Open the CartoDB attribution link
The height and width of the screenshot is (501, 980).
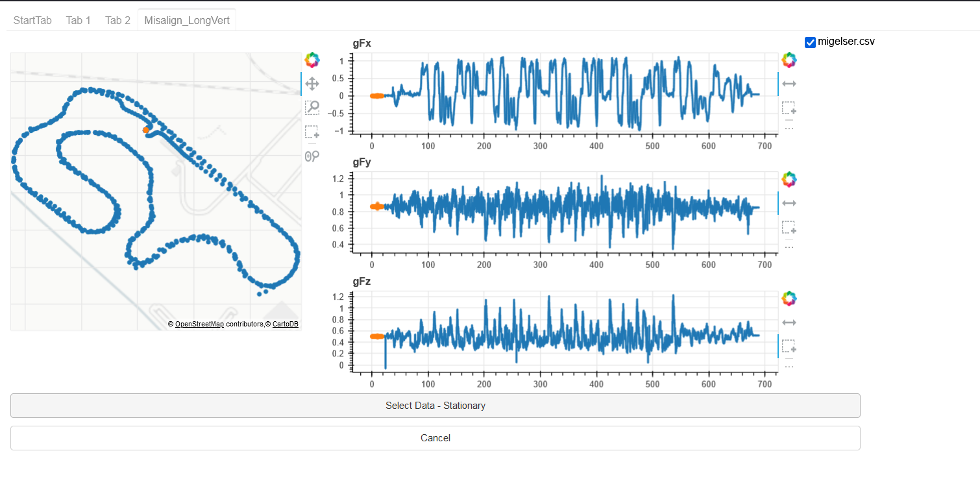(286, 324)
